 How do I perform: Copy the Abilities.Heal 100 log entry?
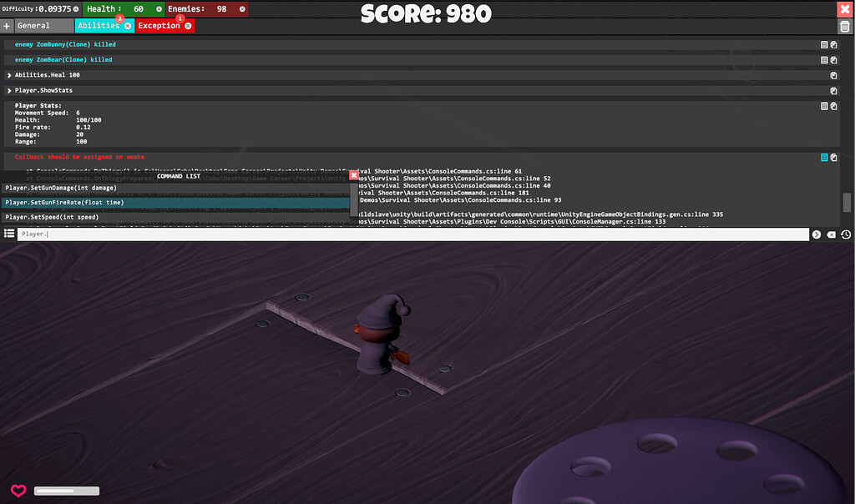[832, 74]
